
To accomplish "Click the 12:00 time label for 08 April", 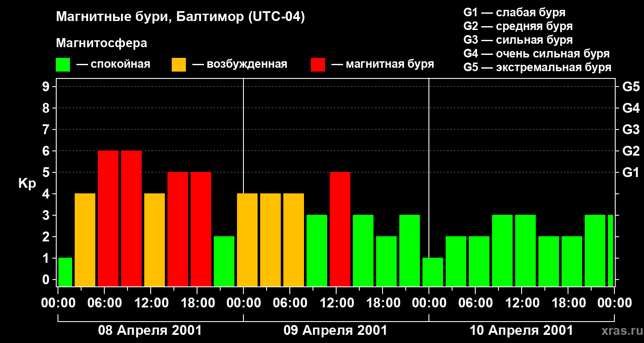I will 151,303.
